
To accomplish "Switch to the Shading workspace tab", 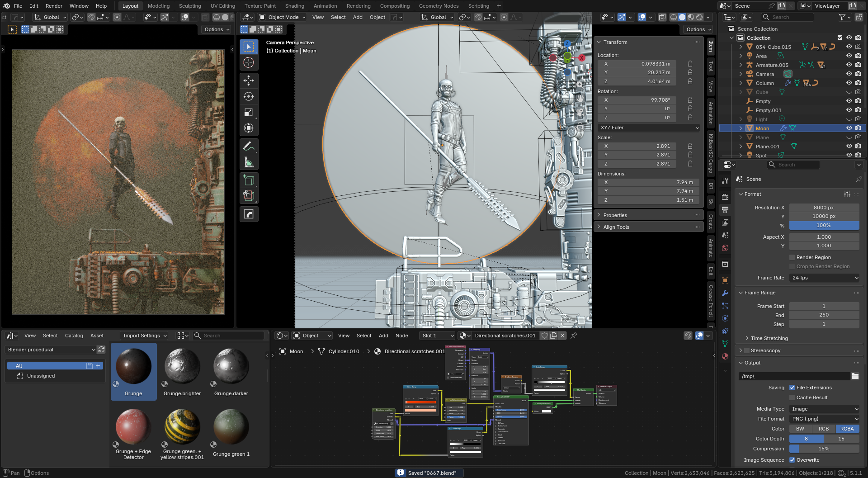I will click(x=295, y=6).
